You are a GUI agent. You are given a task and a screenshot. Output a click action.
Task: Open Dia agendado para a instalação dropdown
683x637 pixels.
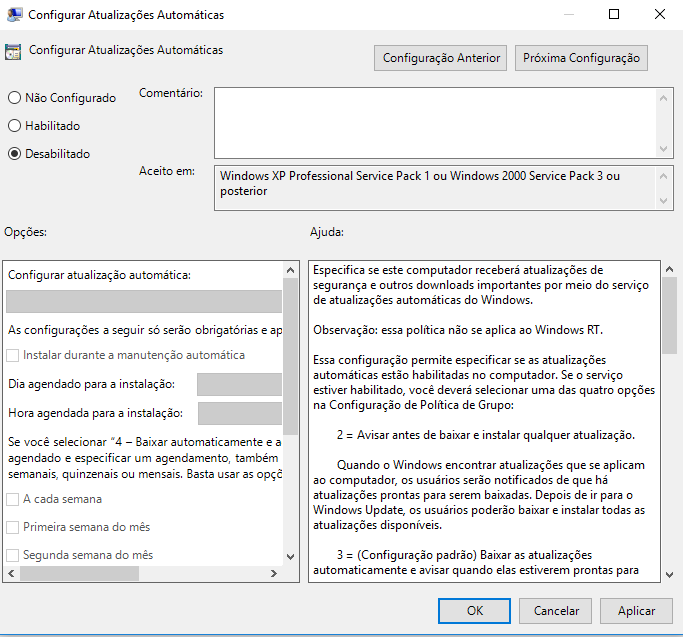click(x=239, y=384)
